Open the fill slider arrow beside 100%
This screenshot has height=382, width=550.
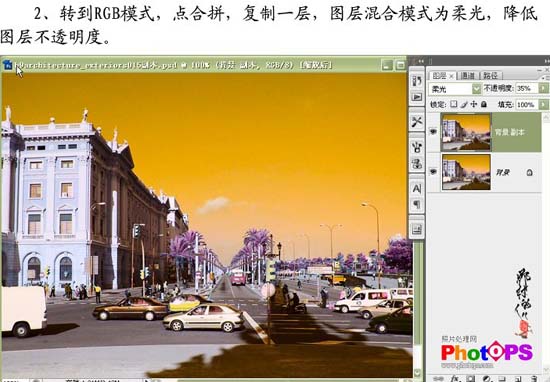click(543, 104)
